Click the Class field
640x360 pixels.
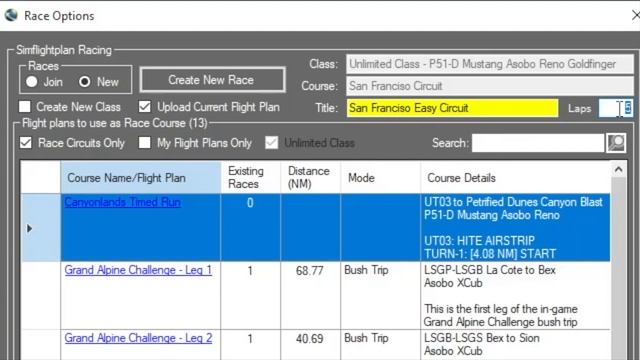coord(489,64)
